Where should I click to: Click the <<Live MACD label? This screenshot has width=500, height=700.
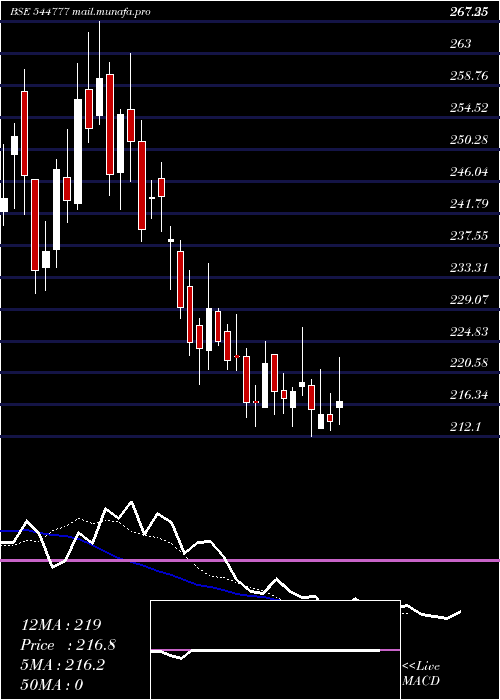(x=421, y=673)
